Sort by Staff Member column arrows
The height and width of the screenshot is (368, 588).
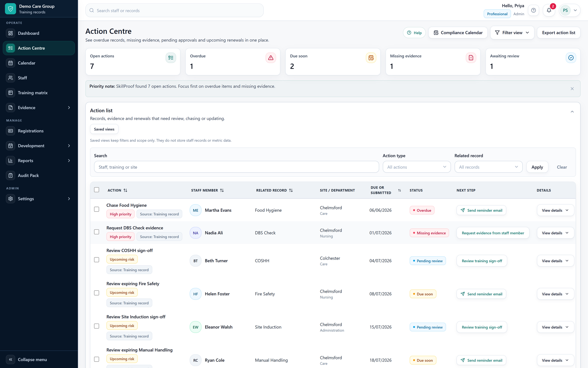coord(222,190)
